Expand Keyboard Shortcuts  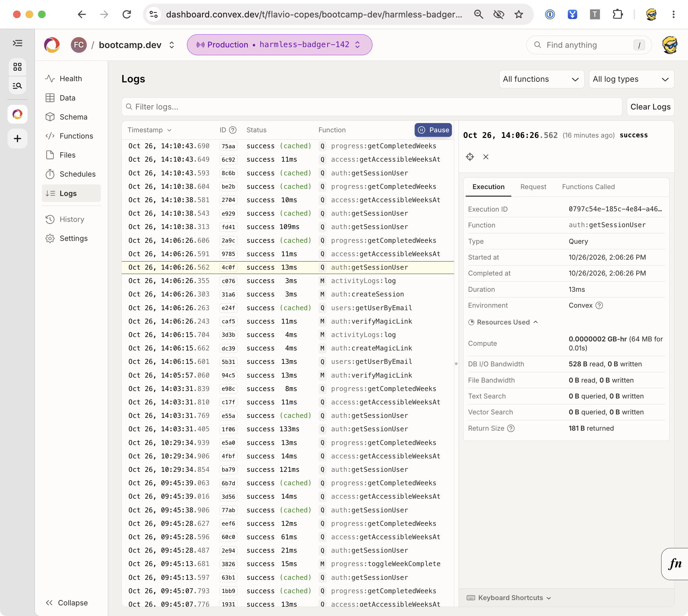click(x=509, y=598)
